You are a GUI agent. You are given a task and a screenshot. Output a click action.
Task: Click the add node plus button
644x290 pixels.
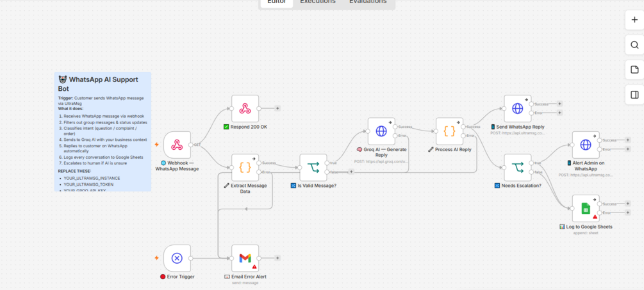tap(634, 20)
